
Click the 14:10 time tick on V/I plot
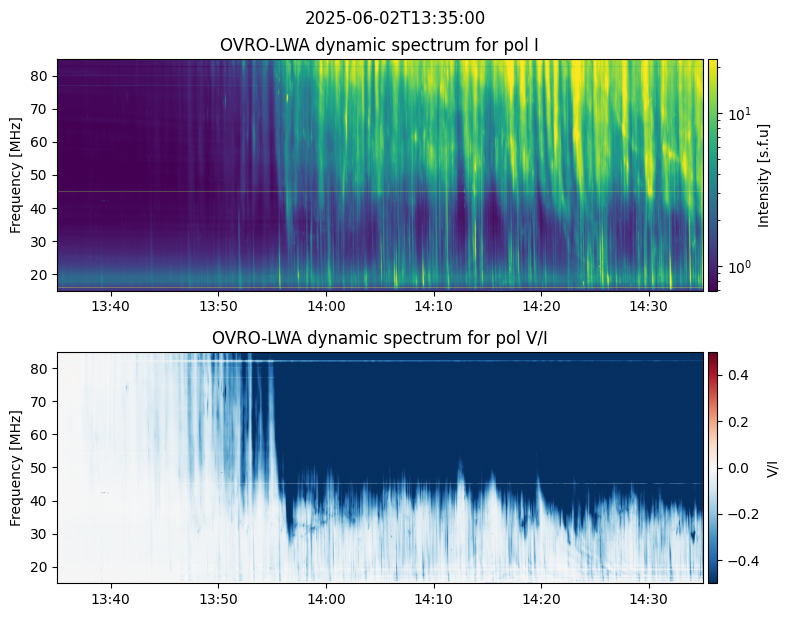click(433, 597)
